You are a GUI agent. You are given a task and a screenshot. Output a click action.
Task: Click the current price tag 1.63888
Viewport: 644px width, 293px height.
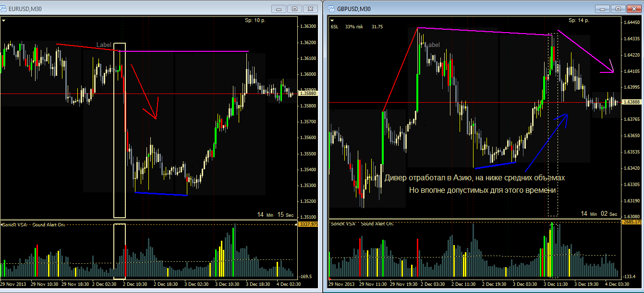pyautogui.click(x=631, y=102)
